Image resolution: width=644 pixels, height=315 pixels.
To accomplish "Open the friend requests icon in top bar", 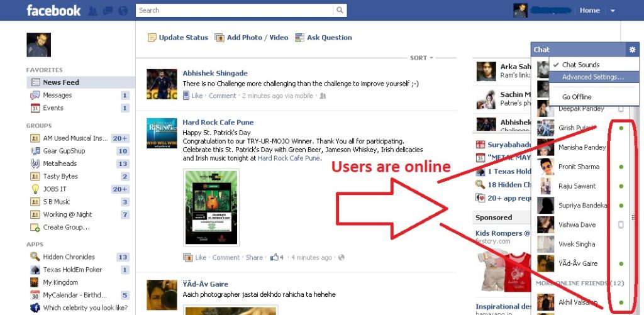I will 93,11.
